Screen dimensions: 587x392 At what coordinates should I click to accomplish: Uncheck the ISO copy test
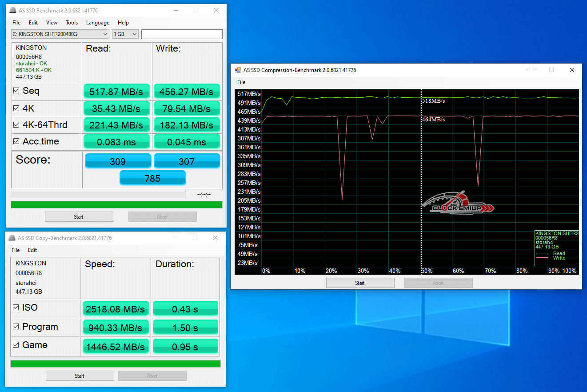coord(16,308)
